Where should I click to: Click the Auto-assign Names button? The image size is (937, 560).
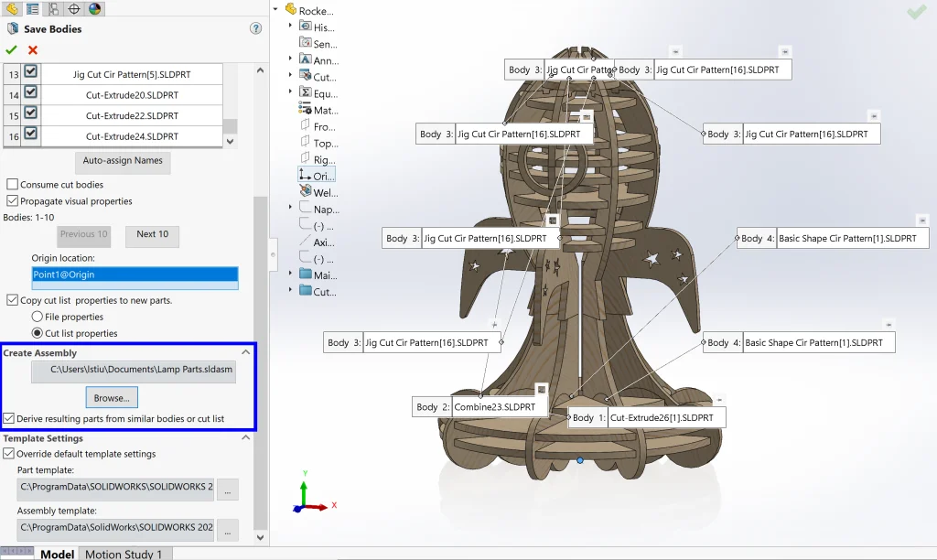123,161
